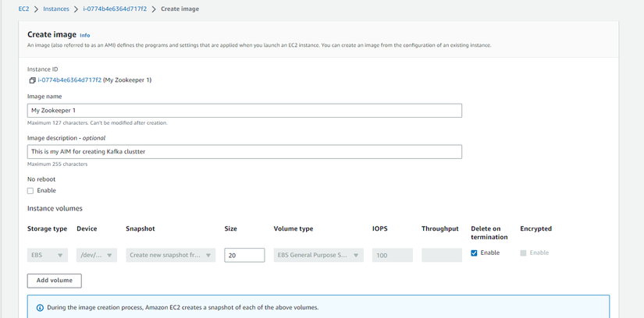Expand the EBS General Purpose volume type dropdown
This screenshot has height=318, width=644.
pos(318,255)
